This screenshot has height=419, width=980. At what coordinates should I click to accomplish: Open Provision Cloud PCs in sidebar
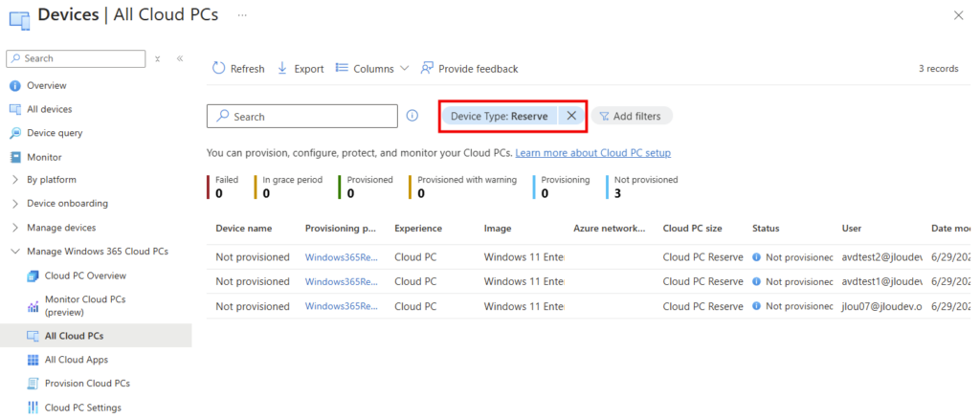pyautogui.click(x=87, y=384)
